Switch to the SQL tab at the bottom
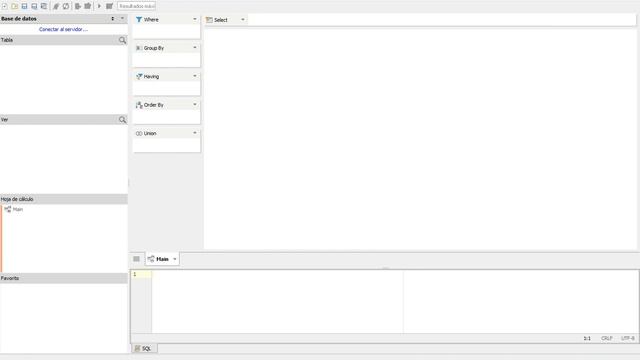 point(143,349)
